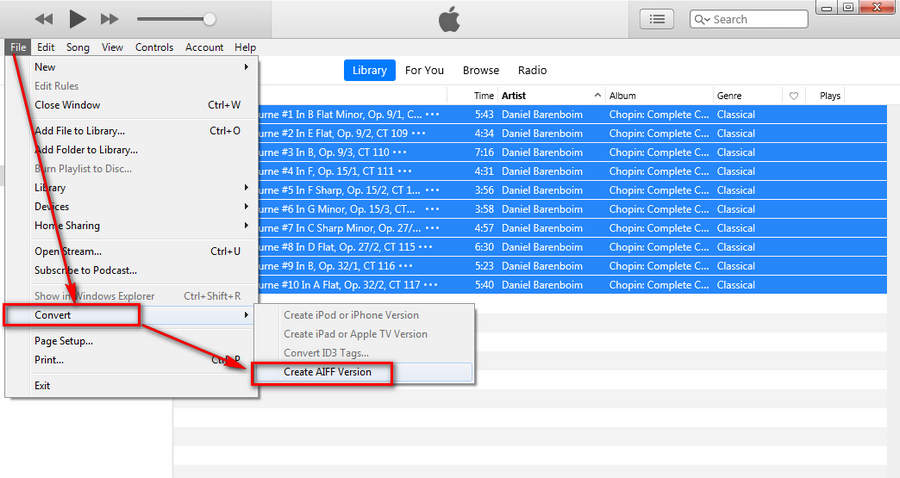Open the Song menu
The image size is (900, 478).
coord(77,47)
